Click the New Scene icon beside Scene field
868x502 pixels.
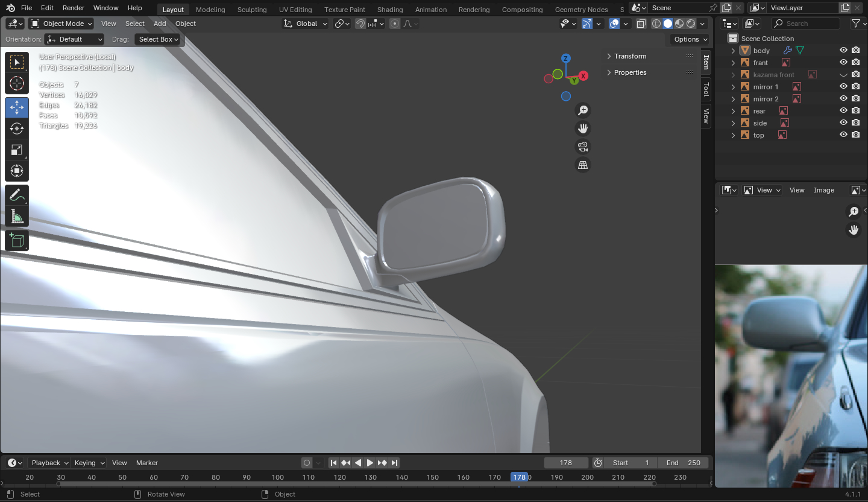click(x=726, y=8)
